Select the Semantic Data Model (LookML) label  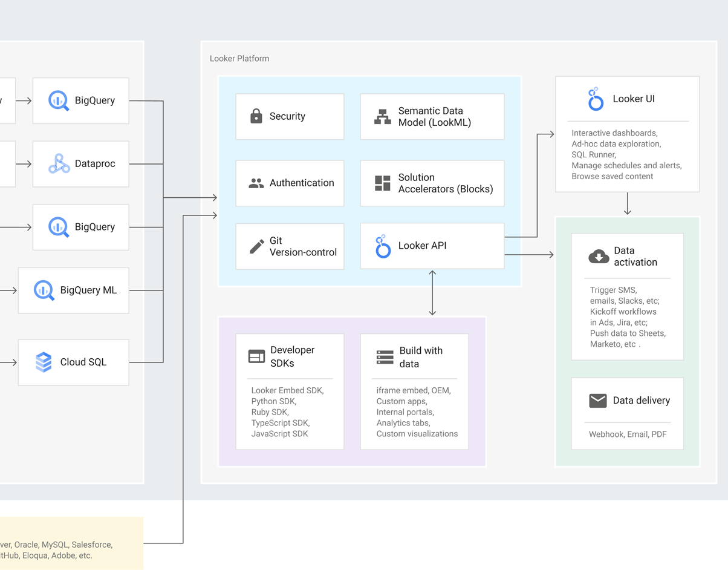[435, 116]
